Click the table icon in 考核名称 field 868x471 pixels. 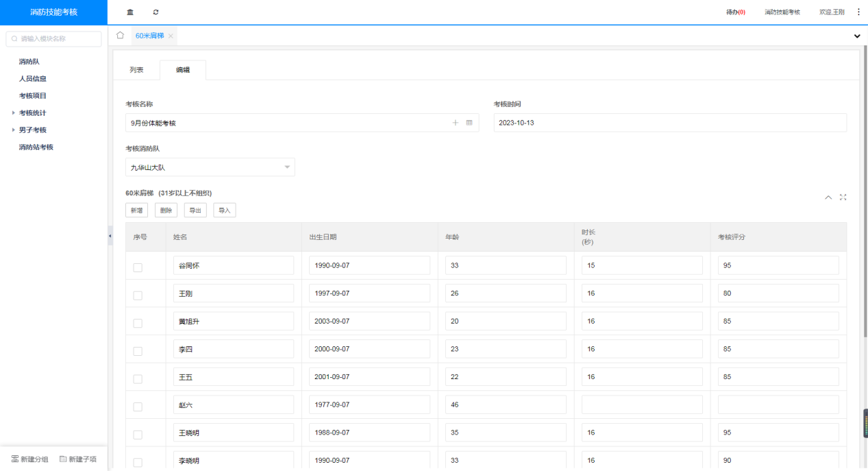(469, 123)
